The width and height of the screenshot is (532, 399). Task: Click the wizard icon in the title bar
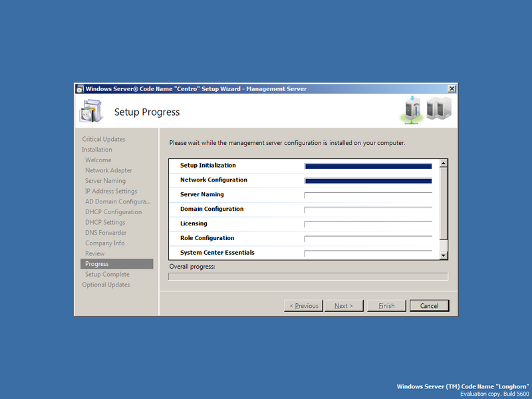click(81, 88)
